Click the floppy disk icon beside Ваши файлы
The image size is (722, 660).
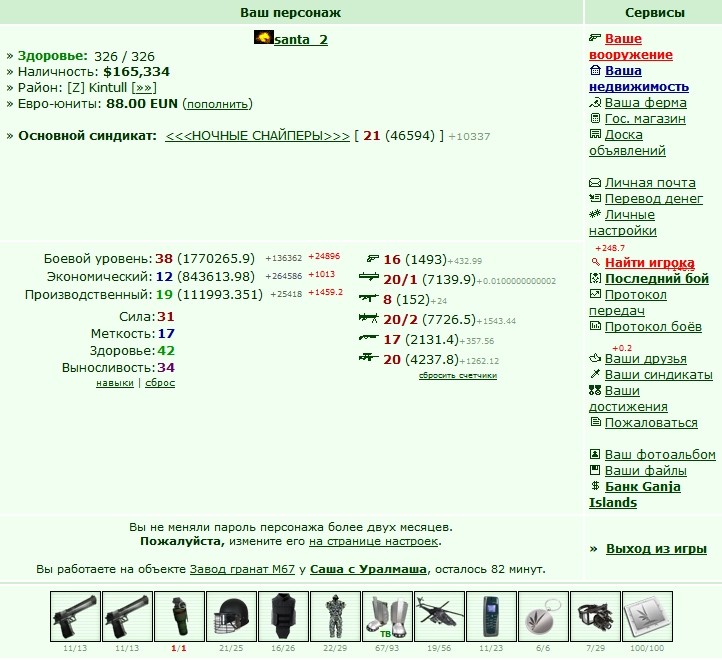click(x=595, y=470)
